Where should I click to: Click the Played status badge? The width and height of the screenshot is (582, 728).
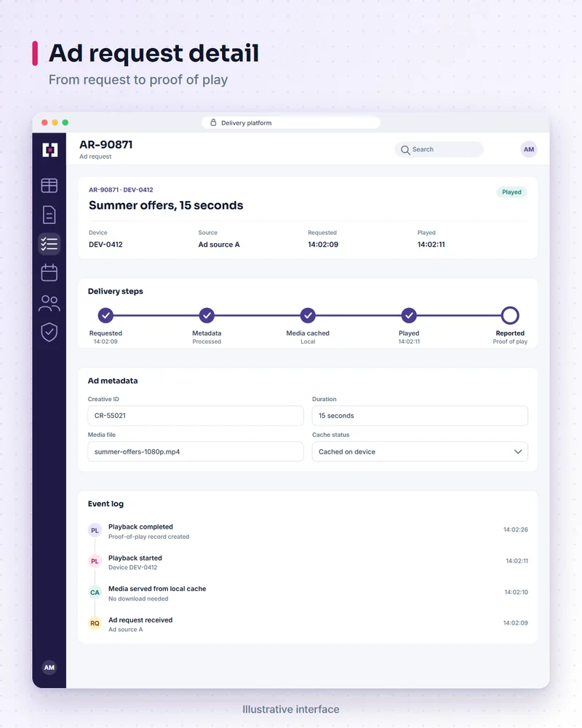pos(511,192)
